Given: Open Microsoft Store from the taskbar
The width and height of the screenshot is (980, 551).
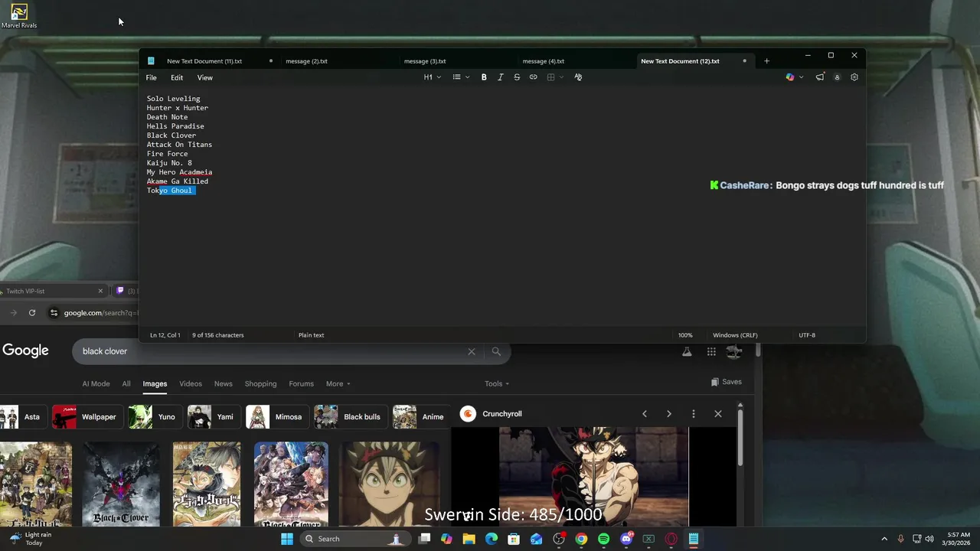Looking at the screenshot, I should 514,539.
